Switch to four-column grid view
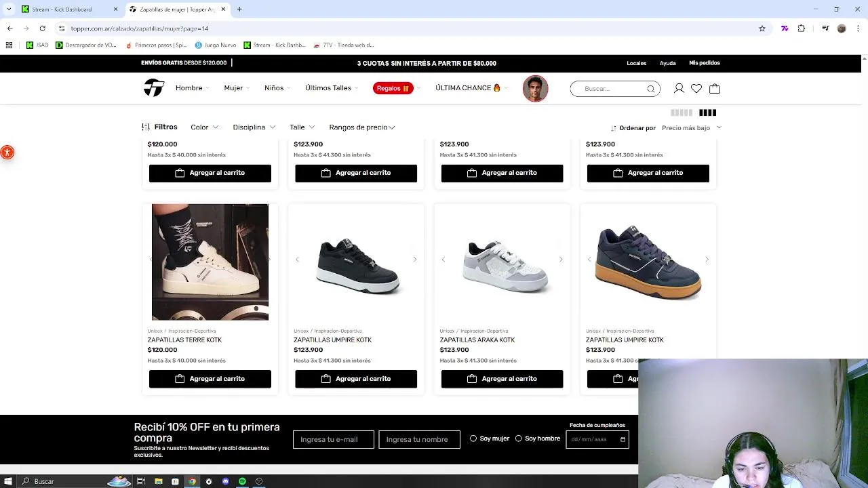 coord(707,113)
